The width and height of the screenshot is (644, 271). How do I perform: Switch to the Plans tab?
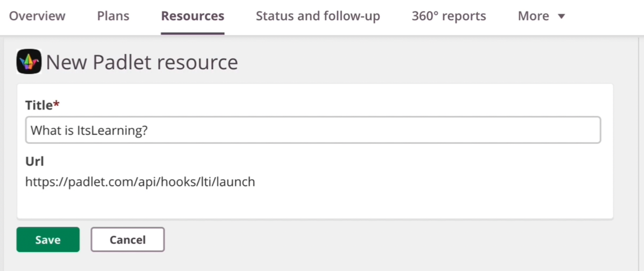(113, 16)
